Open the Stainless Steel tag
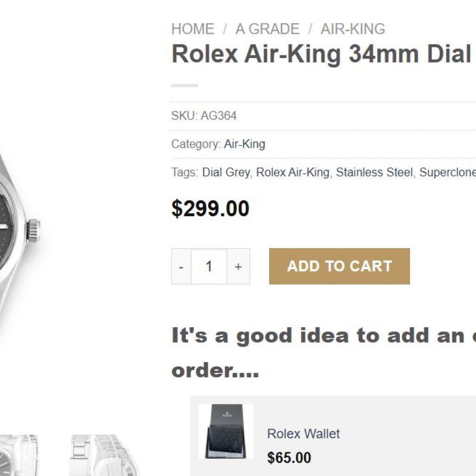The width and height of the screenshot is (476, 476). click(x=375, y=172)
